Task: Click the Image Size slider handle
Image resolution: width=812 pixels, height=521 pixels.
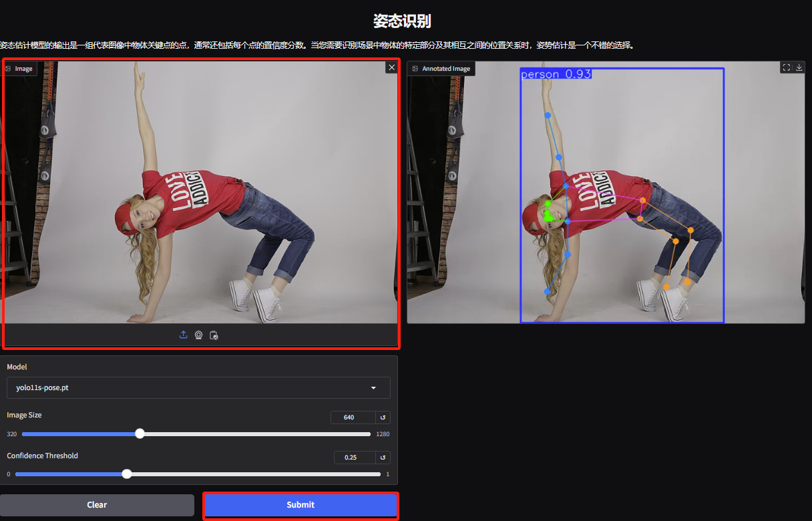Action: [x=140, y=433]
